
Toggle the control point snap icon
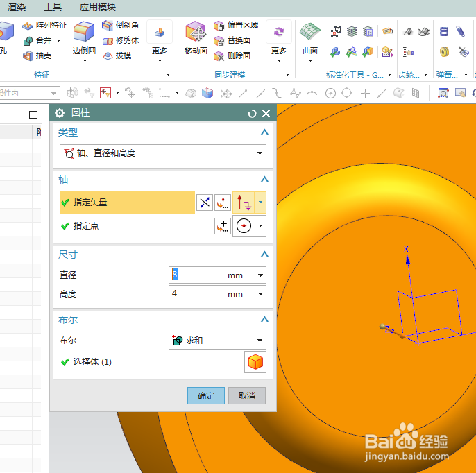click(x=277, y=93)
